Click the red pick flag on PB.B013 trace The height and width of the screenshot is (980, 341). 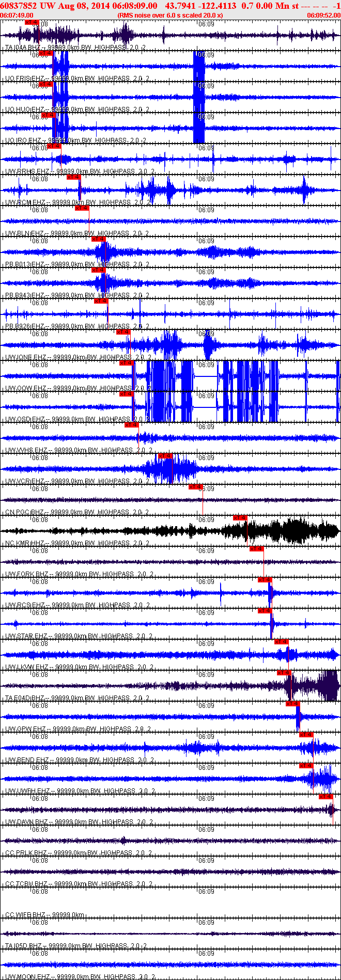pyautogui.click(x=99, y=239)
